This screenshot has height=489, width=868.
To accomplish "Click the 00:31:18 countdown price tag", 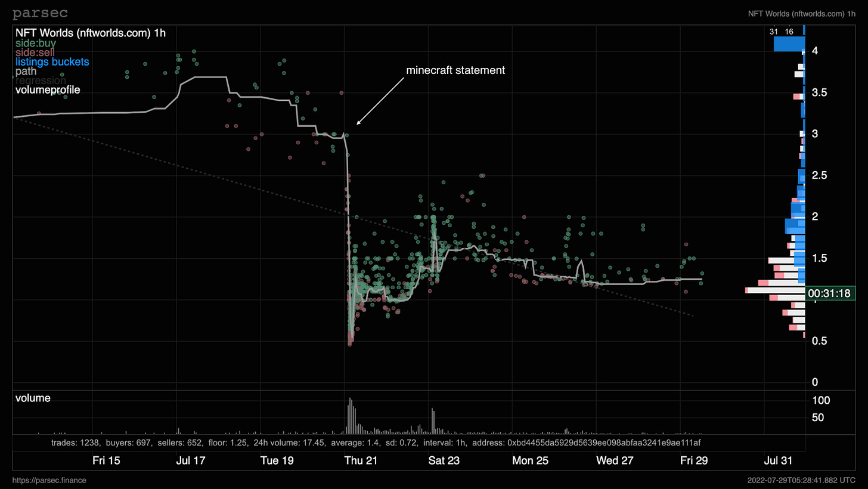I will tap(831, 293).
